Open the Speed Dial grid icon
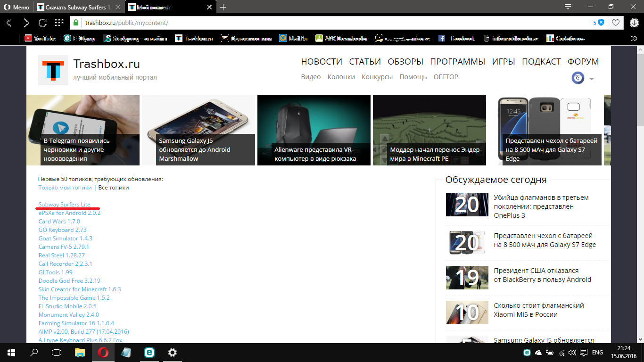 59,23
